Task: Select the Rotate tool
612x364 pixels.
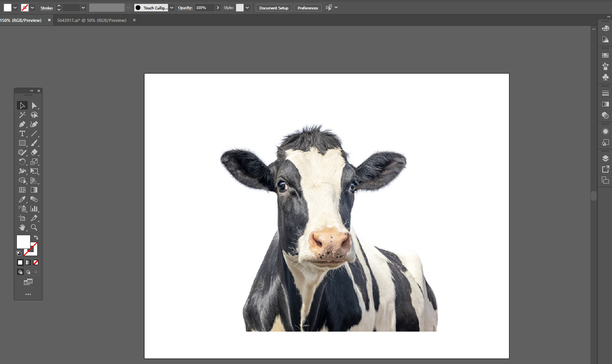Action: coord(22,162)
